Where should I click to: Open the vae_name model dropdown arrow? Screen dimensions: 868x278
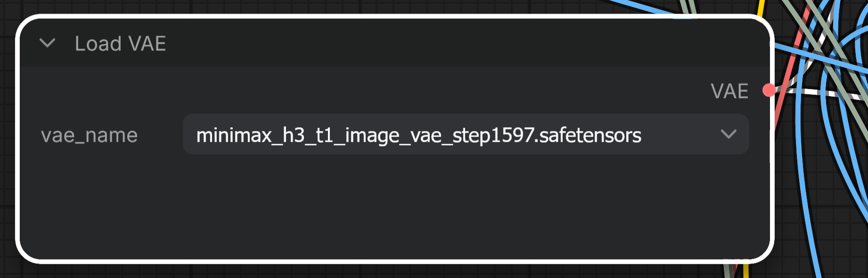click(x=729, y=134)
